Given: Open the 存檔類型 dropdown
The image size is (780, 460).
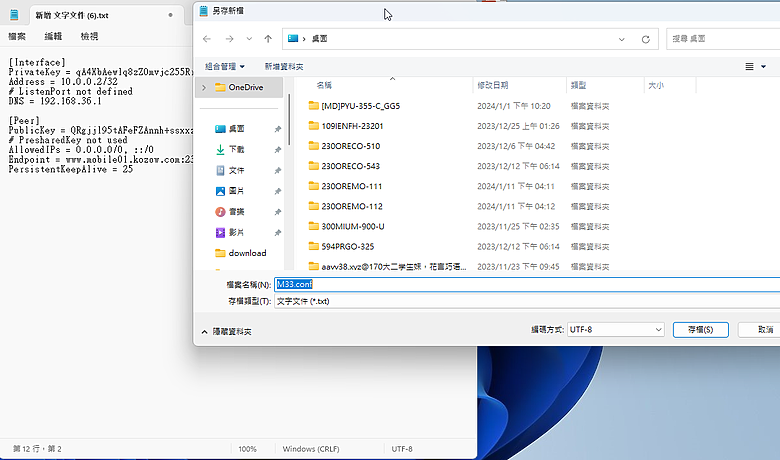Looking at the screenshot, I should (x=527, y=301).
